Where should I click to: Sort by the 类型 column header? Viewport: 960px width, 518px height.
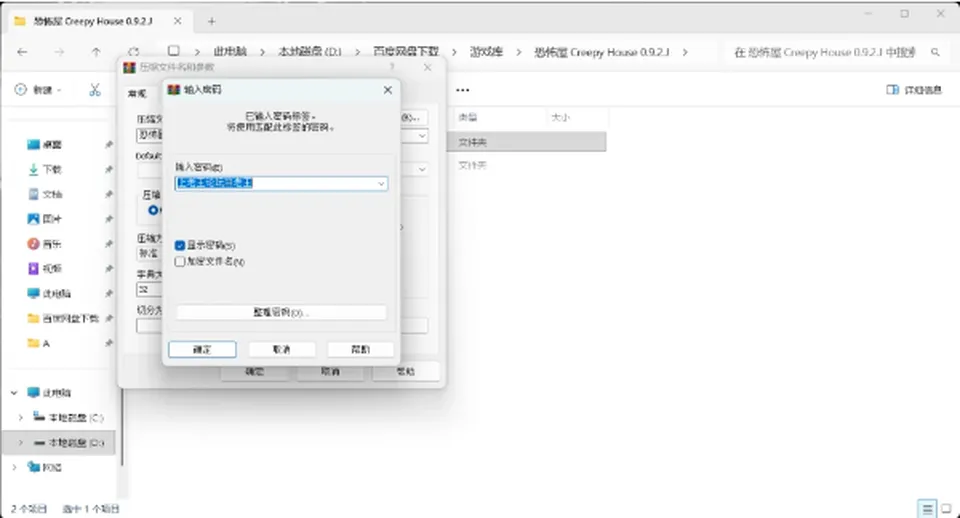468,117
